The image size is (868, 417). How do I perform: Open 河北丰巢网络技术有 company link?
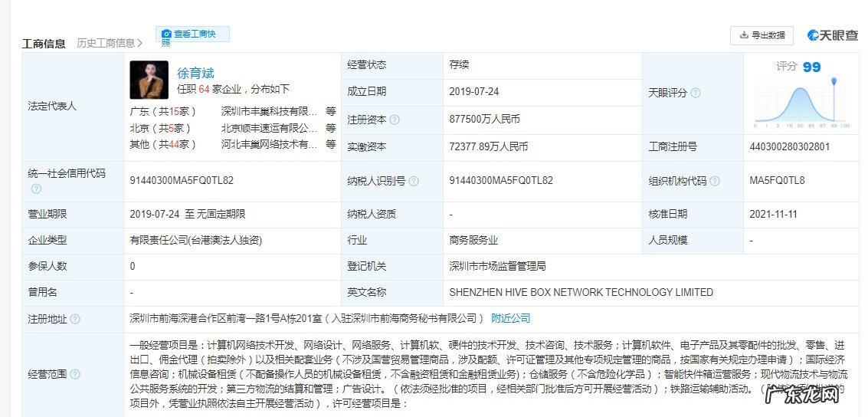pyautogui.click(x=269, y=145)
